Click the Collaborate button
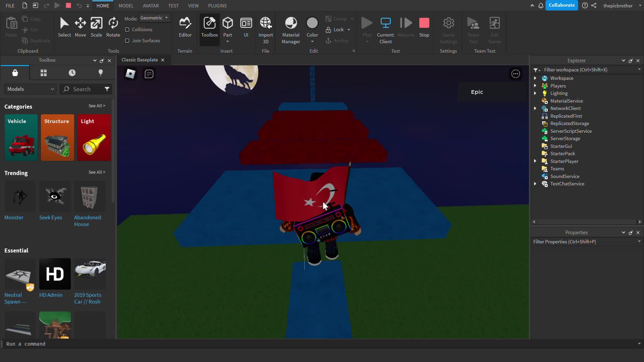Screen dimensions: 644x362 click(562, 5)
